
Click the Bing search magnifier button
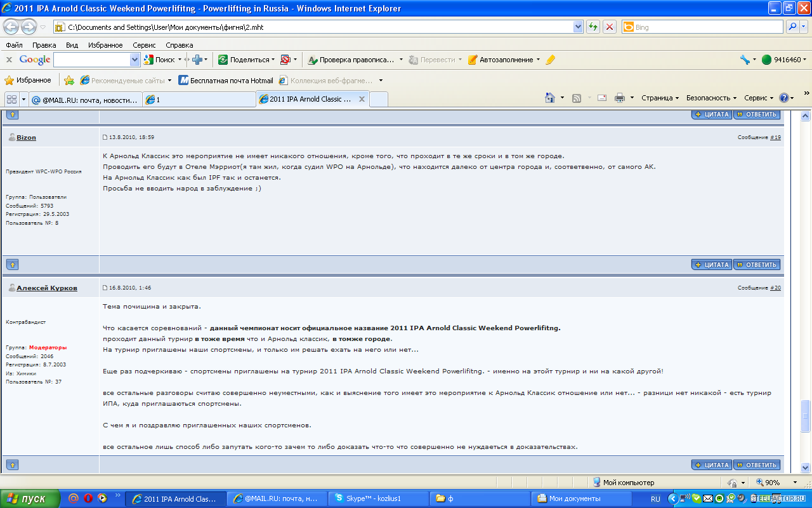point(792,27)
